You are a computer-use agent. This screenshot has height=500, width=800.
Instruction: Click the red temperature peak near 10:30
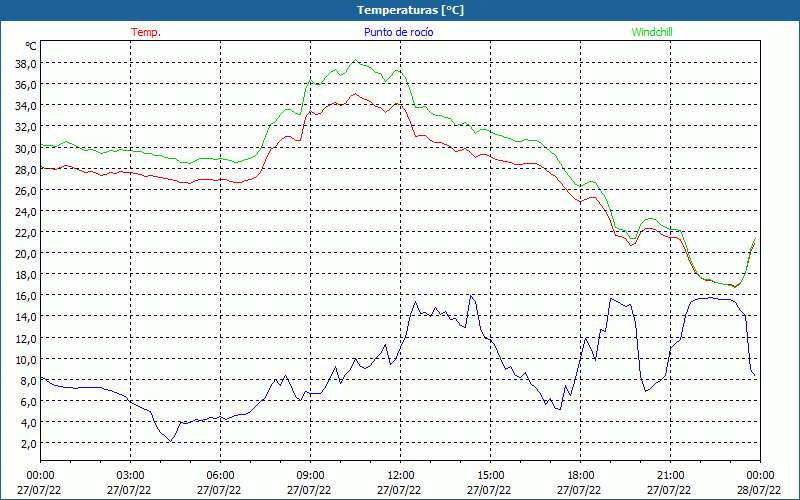355,94
